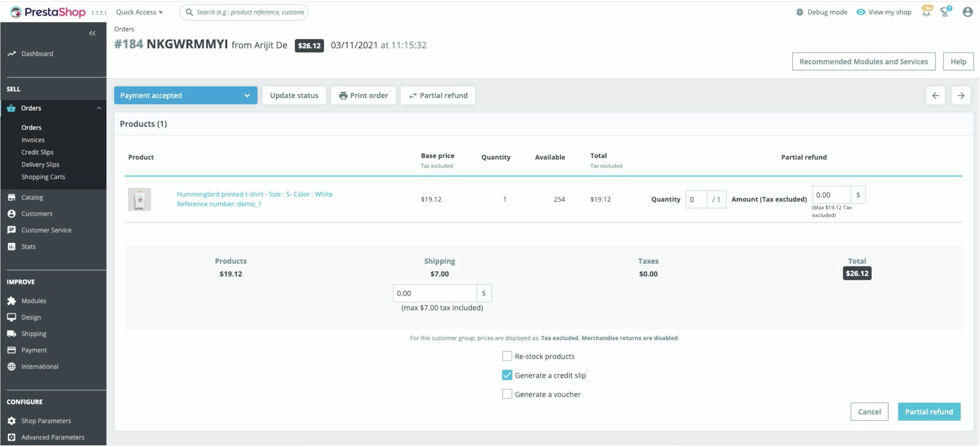
Task: Click the Debug mode bug icon
Action: pyautogui.click(x=800, y=12)
